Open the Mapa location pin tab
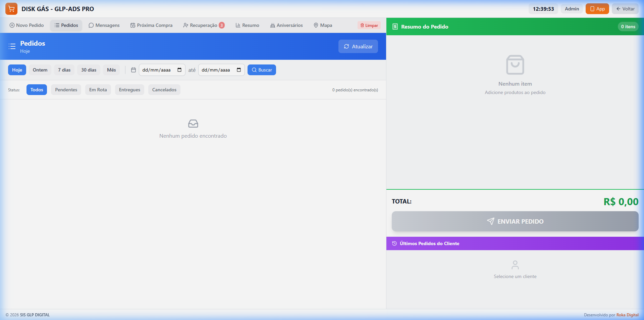This screenshot has width=644, height=320. [323, 25]
